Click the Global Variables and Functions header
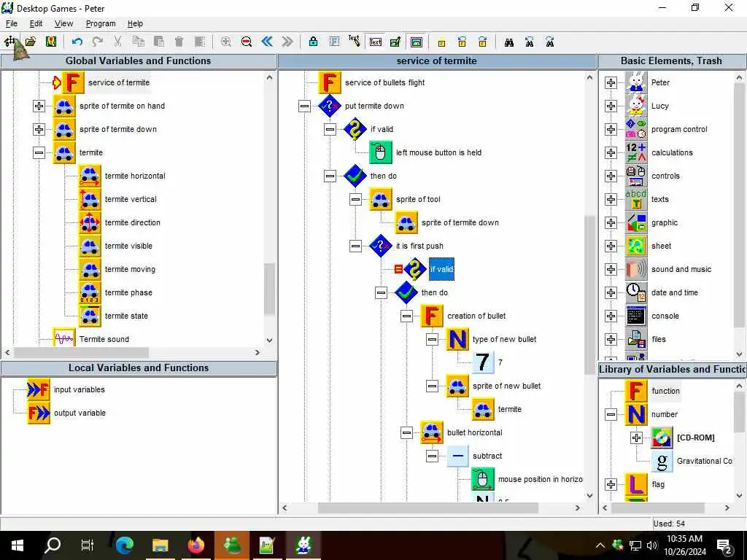747x560 pixels. click(x=138, y=61)
